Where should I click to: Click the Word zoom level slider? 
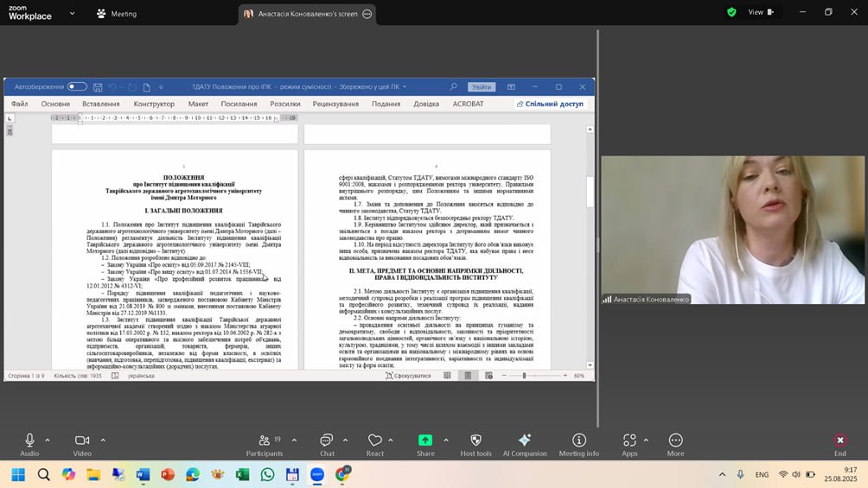pyautogui.click(x=524, y=376)
